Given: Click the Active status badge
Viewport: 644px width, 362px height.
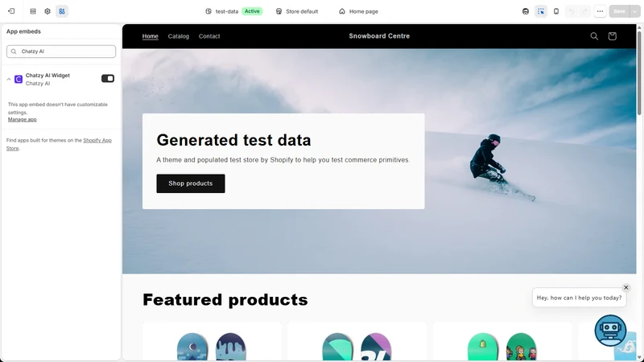Looking at the screenshot, I should [252, 11].
